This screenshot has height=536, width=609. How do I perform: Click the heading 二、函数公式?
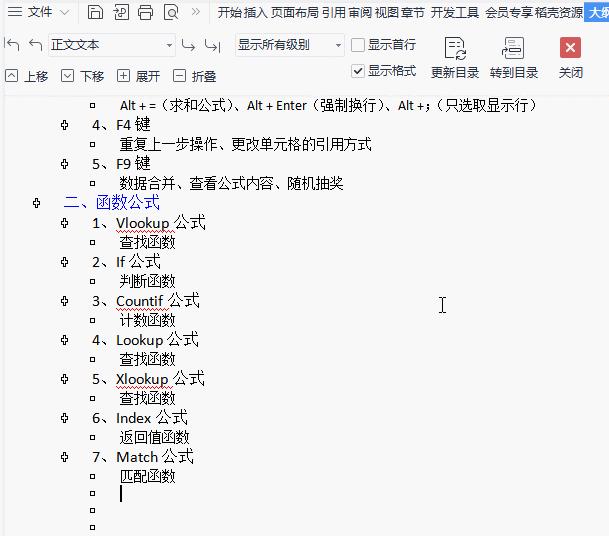click(x=112, y=202)
